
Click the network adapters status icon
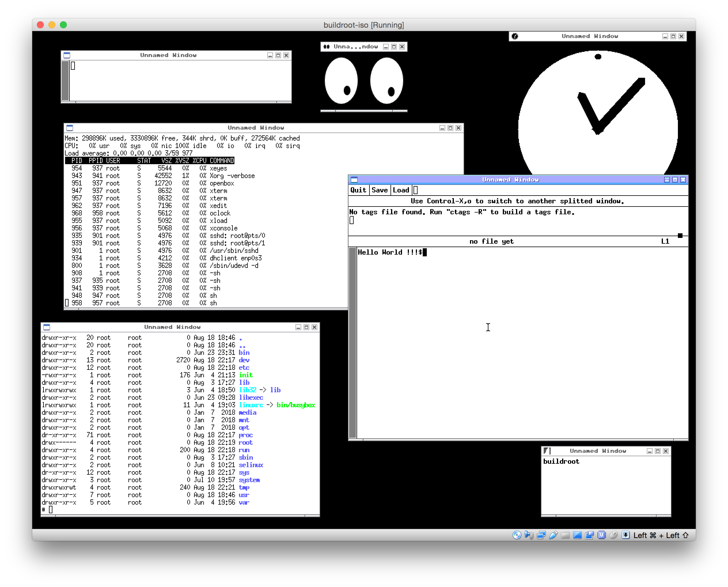[541, 535]
